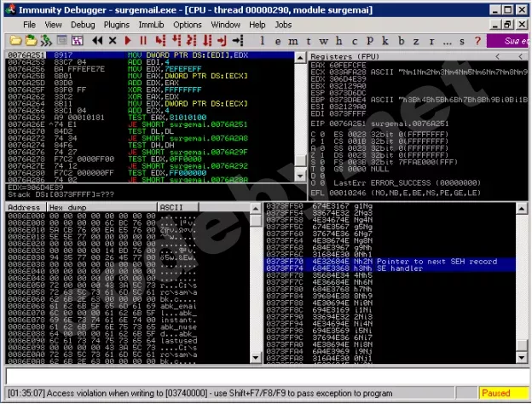The image size is (532, 404).
Task: Show Executable modules via e button
Action: 278,42
